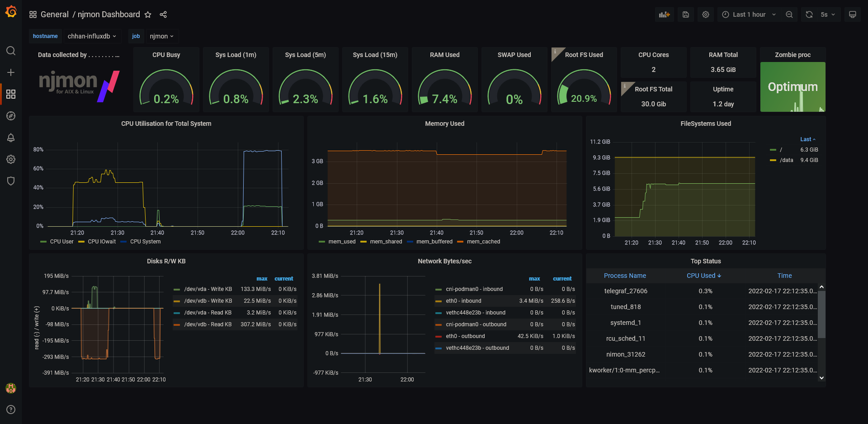Image resolution: width=868 pixels, height=424 pixels.
Task: Click the refresh dashboard button
Action: point(809,14)
